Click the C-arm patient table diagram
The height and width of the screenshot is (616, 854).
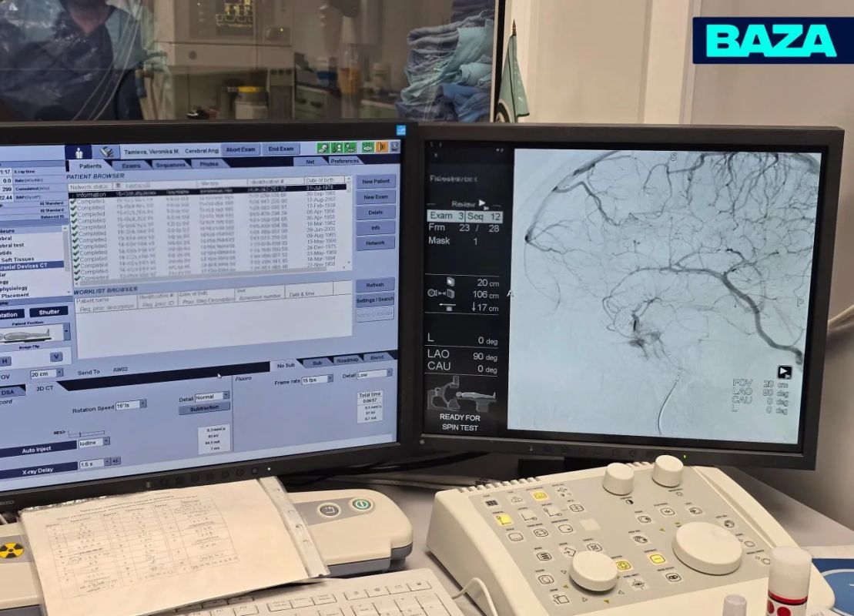coord(460,393)
